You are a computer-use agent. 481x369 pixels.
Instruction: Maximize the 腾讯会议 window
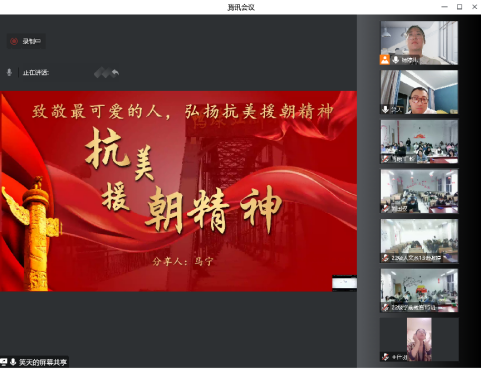459,7
